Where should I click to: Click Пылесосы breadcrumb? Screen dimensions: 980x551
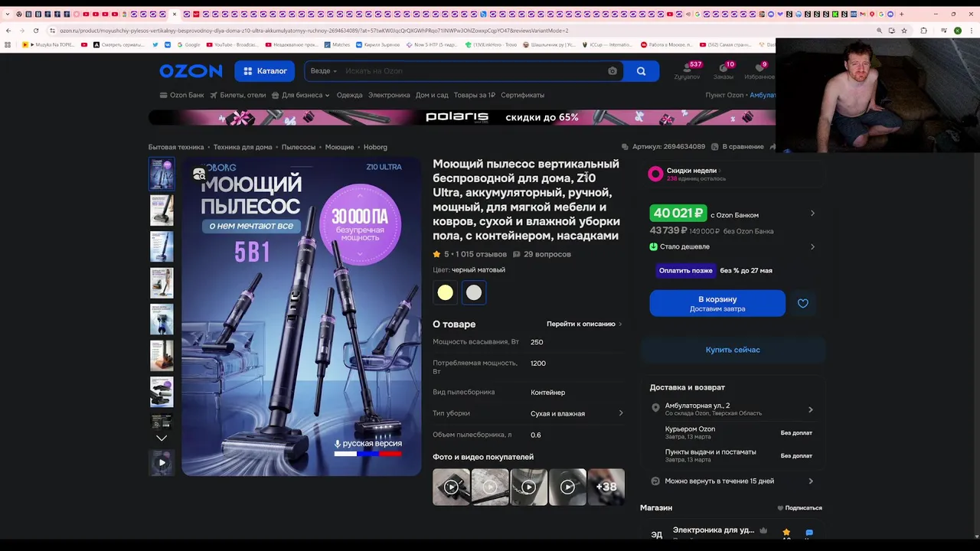[299, 147]
